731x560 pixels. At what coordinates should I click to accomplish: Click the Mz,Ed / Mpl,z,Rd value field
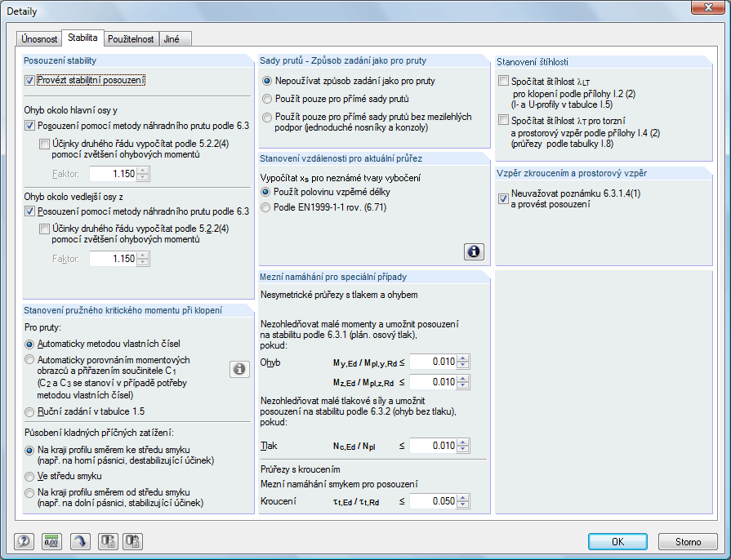coord(433,383)
